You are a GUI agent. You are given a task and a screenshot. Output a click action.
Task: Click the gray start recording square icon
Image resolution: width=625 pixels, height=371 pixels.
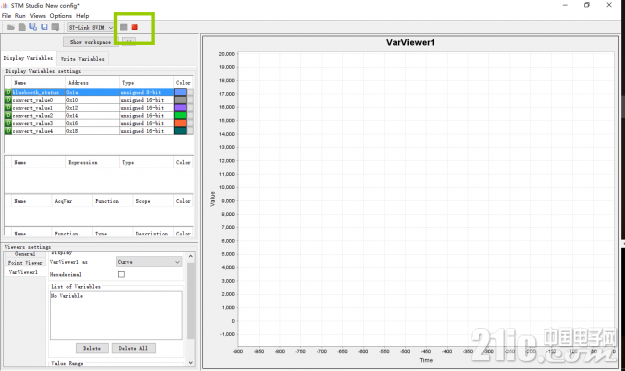coord(124,27)
